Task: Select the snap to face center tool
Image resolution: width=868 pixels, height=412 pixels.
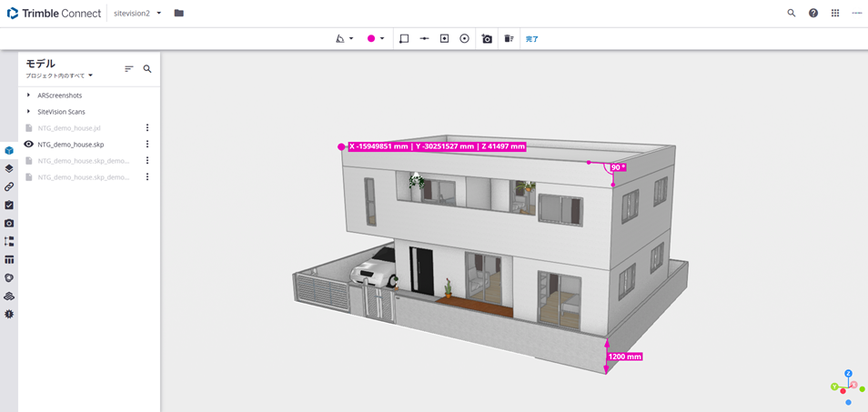Action: click(x=444, y=39)
